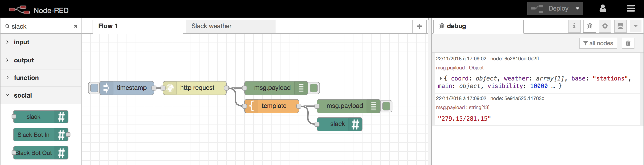Click the upper msg.payload node input port

pos(244,88)
